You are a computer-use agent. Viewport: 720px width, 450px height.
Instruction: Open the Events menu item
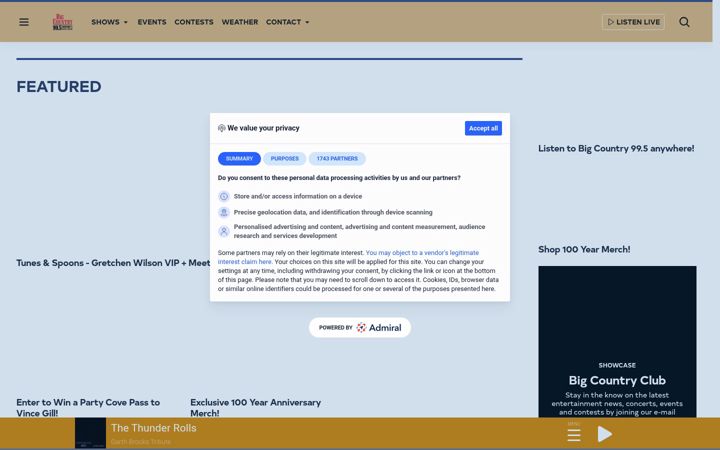tap(152, 22)
